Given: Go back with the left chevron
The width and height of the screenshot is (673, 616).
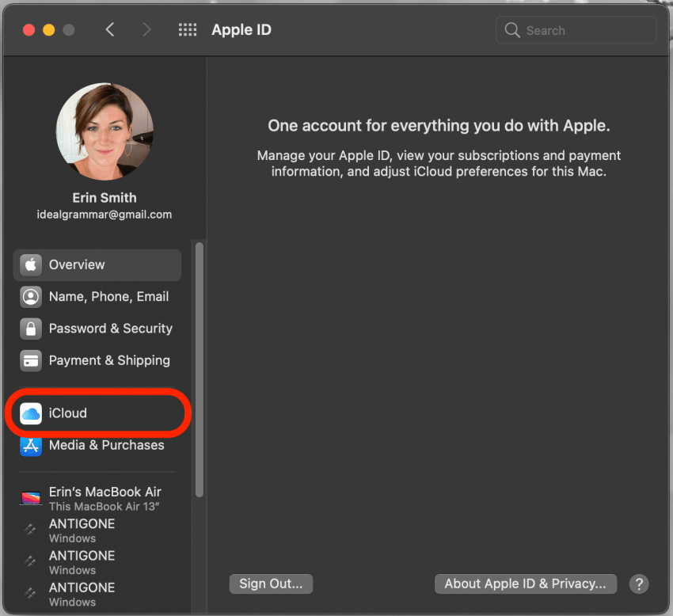Looking at the screenshot, I should coord(110,31).
